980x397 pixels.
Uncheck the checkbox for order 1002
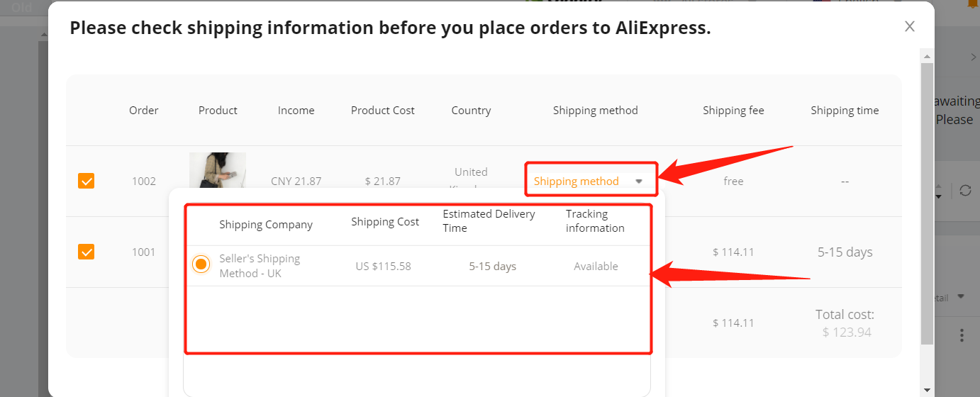point(86,181)
